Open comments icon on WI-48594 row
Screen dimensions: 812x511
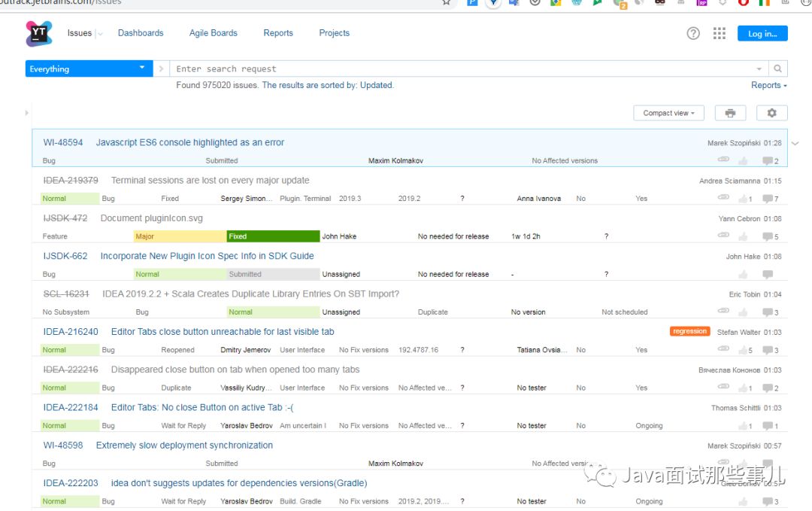point(768,160)
